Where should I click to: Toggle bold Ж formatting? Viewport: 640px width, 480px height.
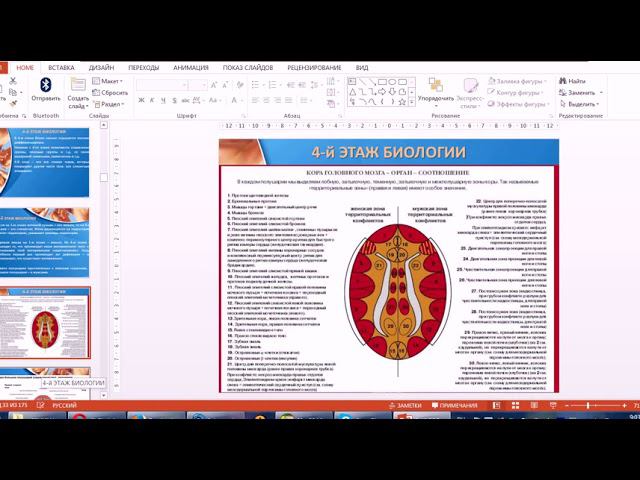pyautogui.click(x=141, y=100)
